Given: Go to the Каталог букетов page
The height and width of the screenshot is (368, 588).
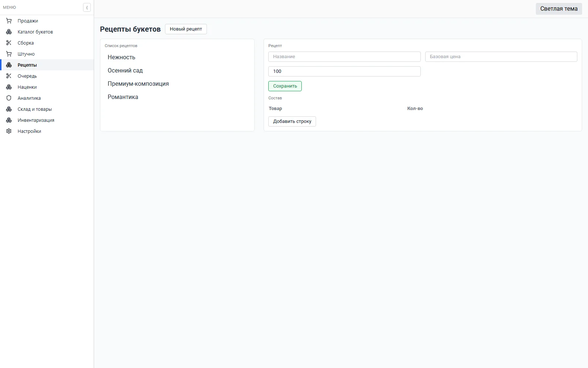Looking at the screenshot, I should [47, 32].
